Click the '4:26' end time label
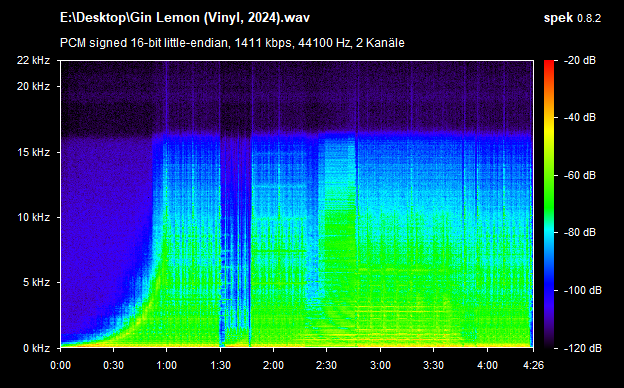The width and height of the screenshot is (624, 388). coord(533,365)
